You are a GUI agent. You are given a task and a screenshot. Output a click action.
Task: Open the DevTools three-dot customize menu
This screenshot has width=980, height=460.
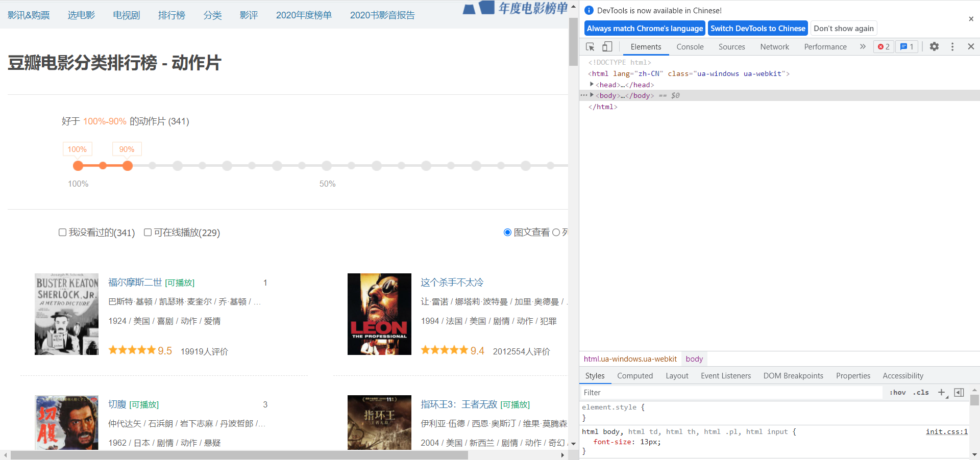coord(952,46)
